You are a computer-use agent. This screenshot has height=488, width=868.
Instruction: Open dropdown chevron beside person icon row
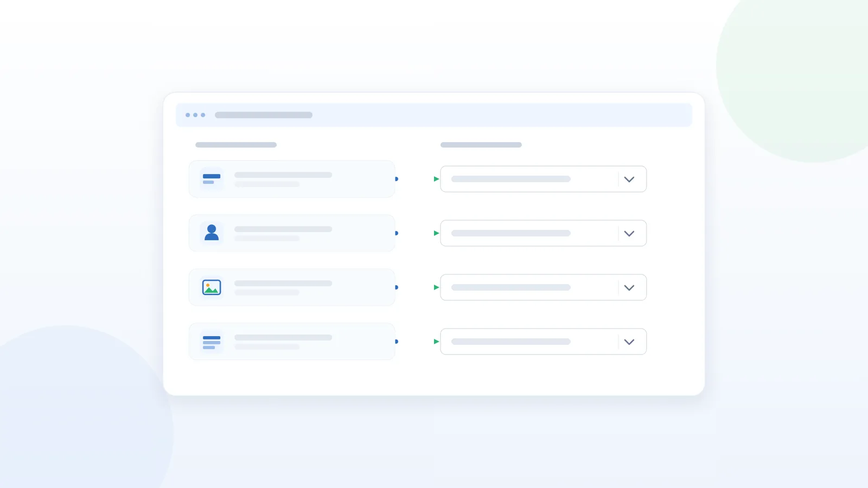[x=629, y=234]
